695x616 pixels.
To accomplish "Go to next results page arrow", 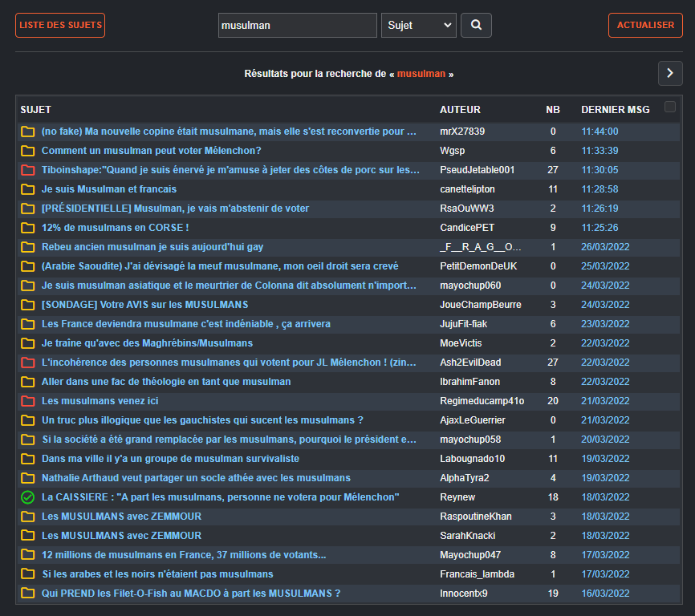I will pos(669,73).
